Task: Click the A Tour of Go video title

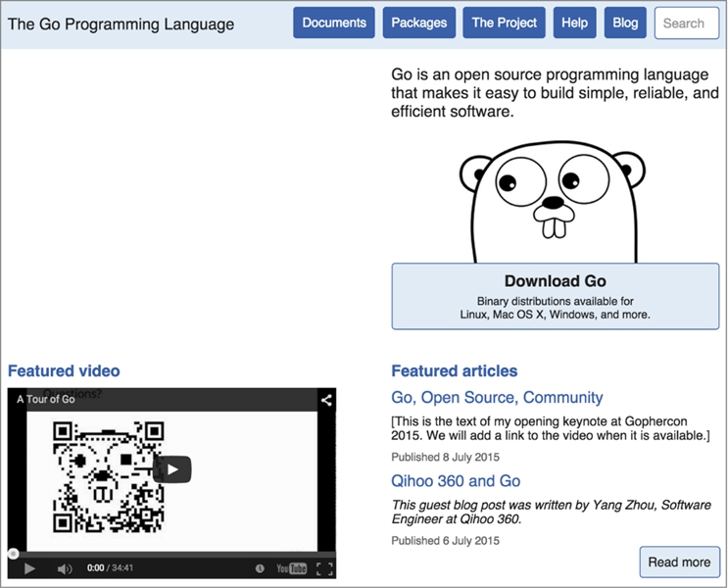Action: (x=46, y=400)
